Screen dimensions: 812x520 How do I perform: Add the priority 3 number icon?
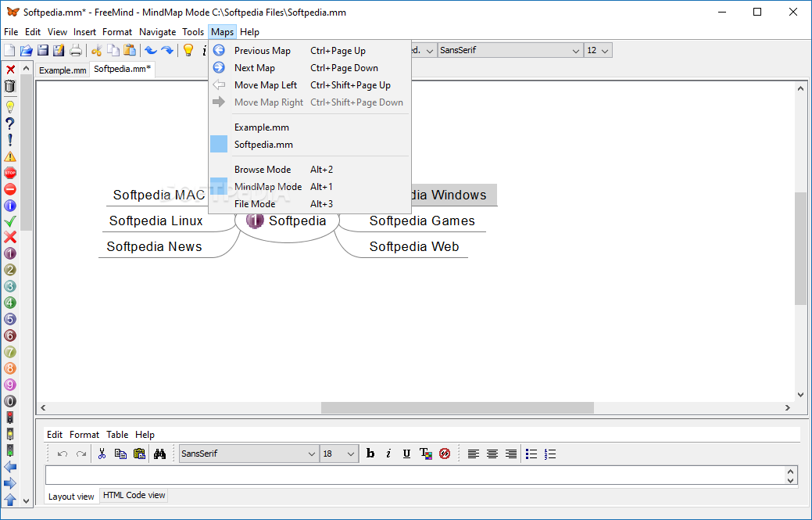tap(10, 286)
